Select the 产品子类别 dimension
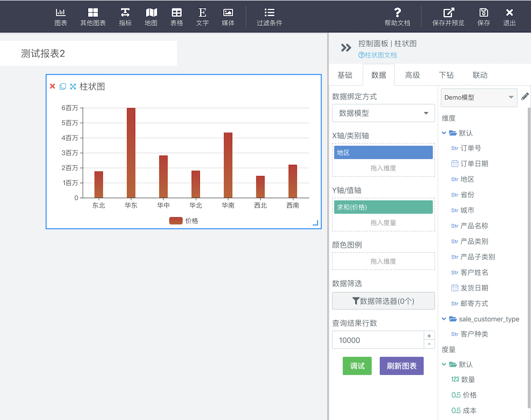This screenshot has height=420, width=531. [477, 257]
